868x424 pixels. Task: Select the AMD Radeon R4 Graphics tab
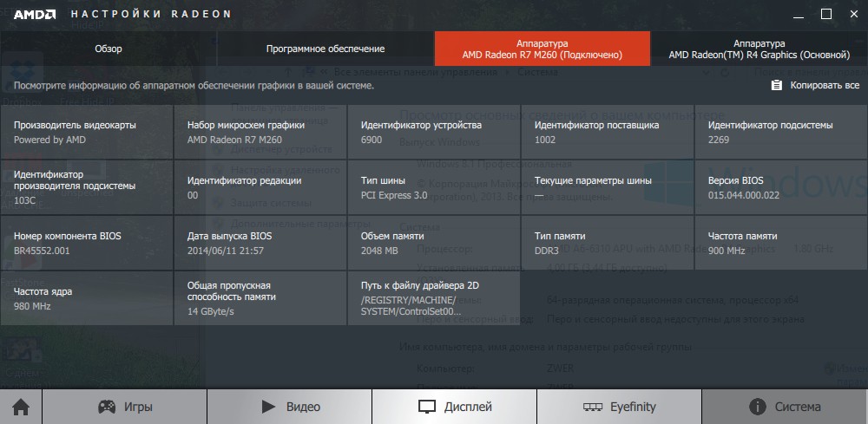click(759, 49)
